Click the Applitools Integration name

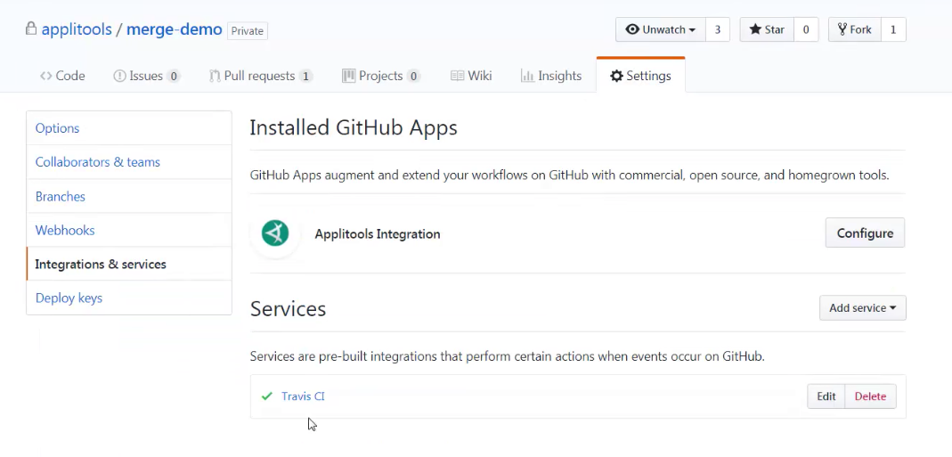click(377, 234)
